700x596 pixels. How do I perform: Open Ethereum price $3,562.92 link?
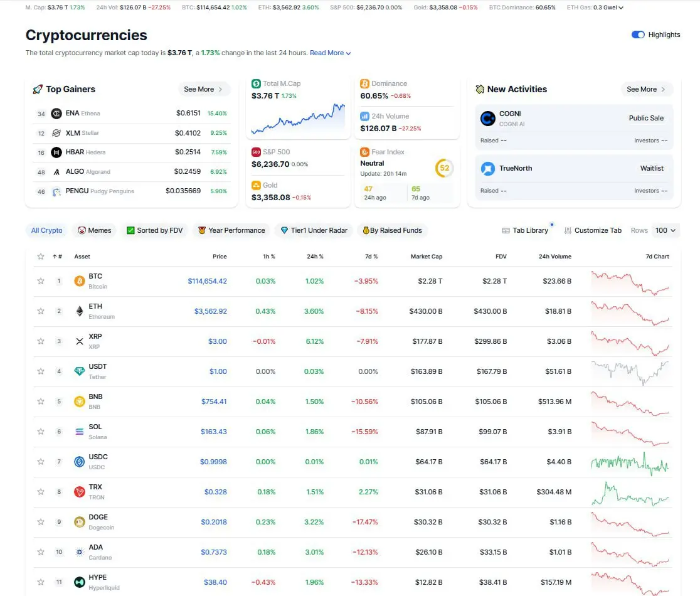210,311
